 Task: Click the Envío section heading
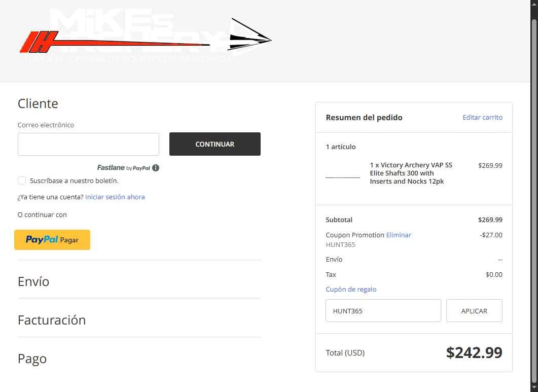[x=33, y=281]
